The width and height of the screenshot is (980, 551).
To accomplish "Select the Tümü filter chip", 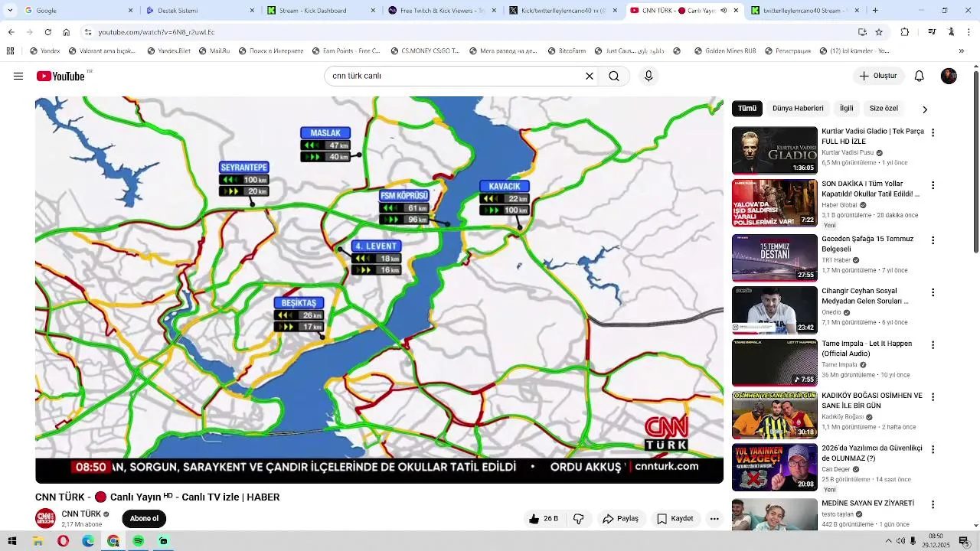I will [x=747, y=109].
